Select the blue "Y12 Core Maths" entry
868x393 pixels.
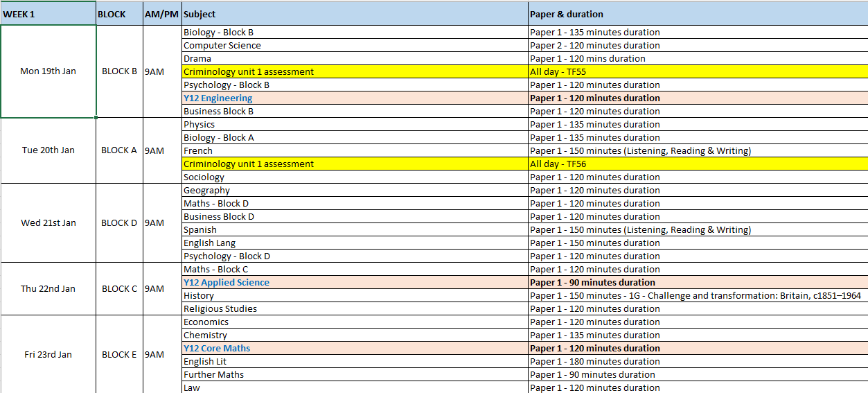point(217,349)
